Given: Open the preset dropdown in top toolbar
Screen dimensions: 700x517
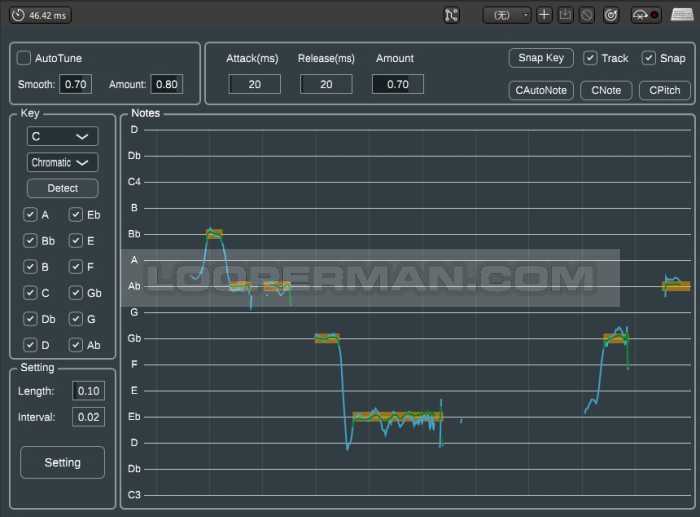Looking at the screenshot, I should point(506,15).
